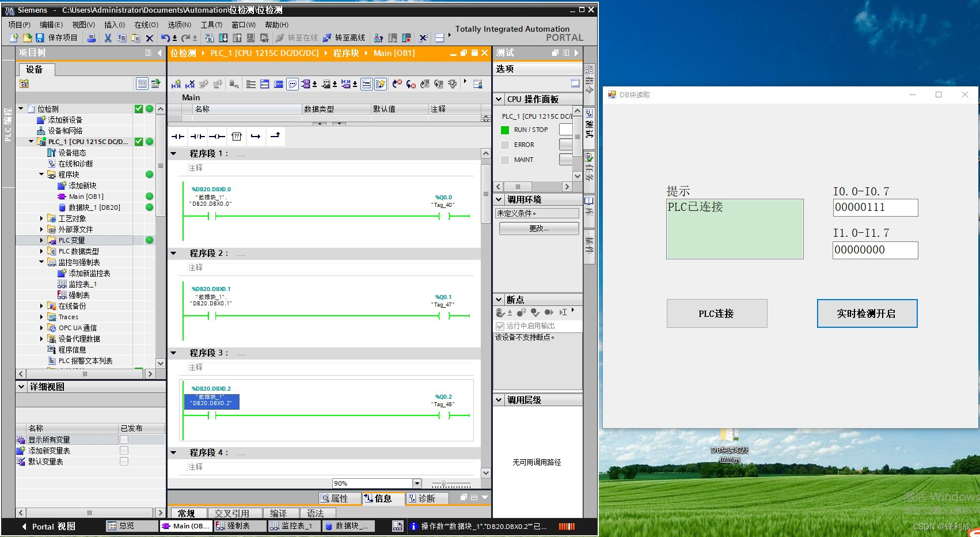This screenshot has height=537, width=980.
Task: Insert a normally closed contact
Action: point(197,137)
